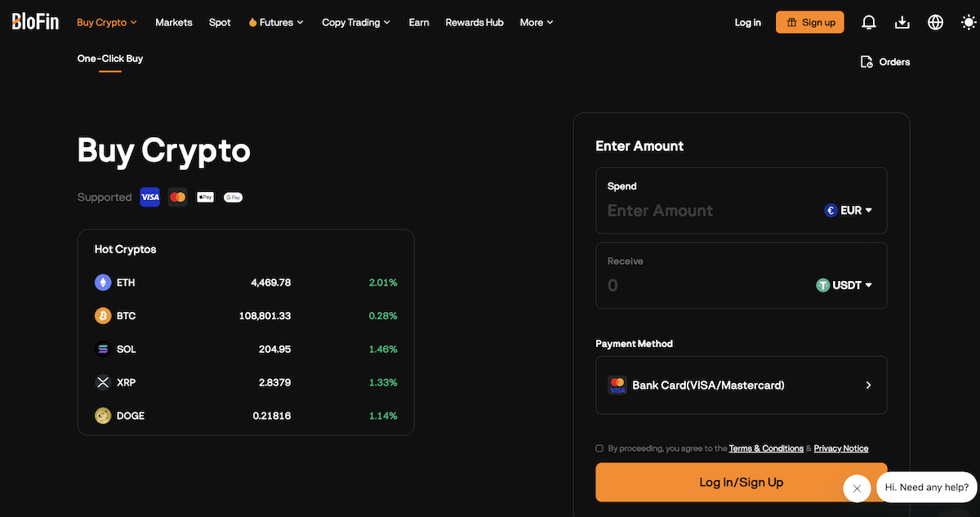Open the Privacy Notice link
This screenshot has width=980, height=517.
click(x=840, y=448)
